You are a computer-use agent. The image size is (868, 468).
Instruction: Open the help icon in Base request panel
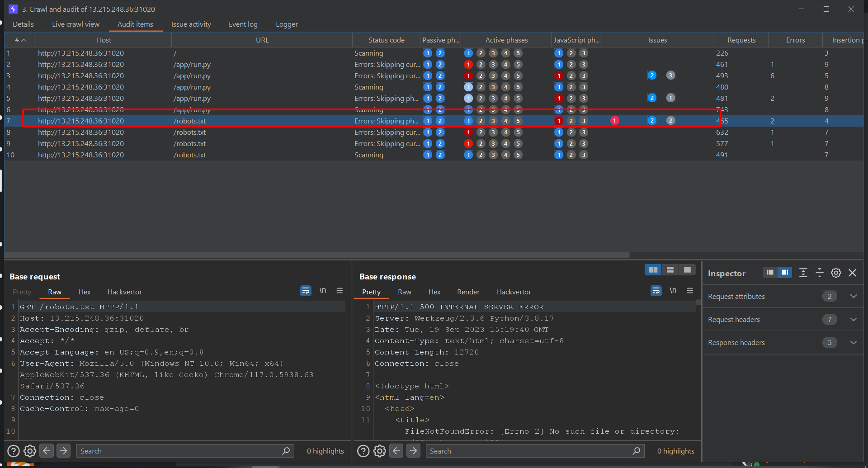13,450
